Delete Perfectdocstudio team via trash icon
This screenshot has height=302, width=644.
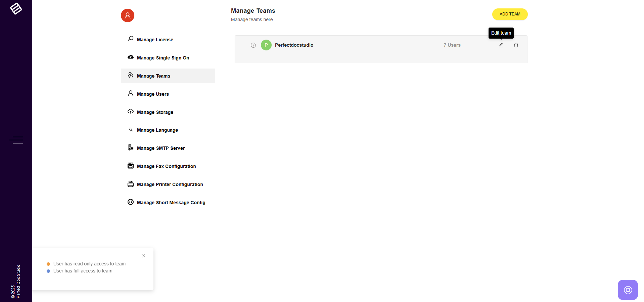point(516,45)
